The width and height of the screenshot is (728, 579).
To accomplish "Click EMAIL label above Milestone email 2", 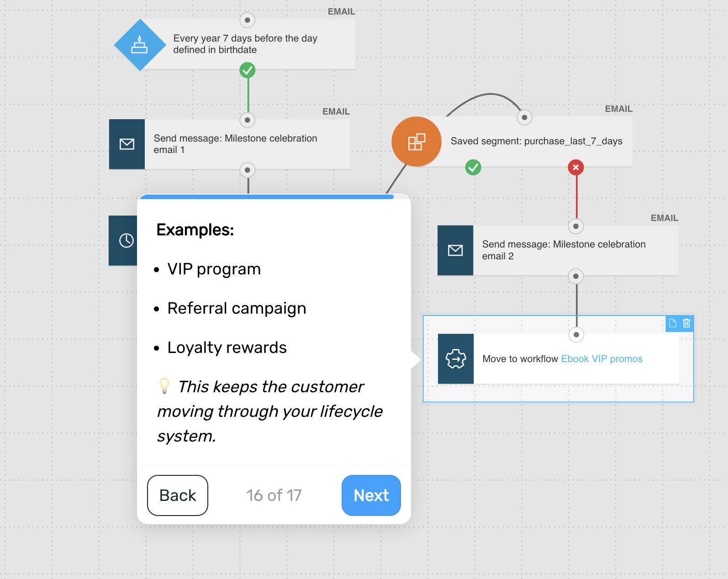I will [x=664, y=218].
